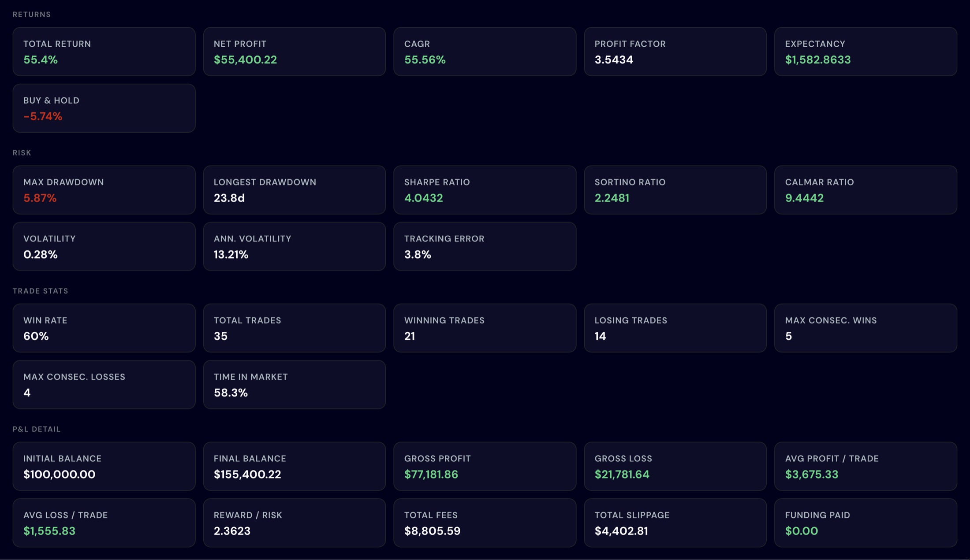The width and height of the screenshot is (970, 560).
Task: Click the Avg Loss / Trade value $1,555.83
Action: [49, 531]
